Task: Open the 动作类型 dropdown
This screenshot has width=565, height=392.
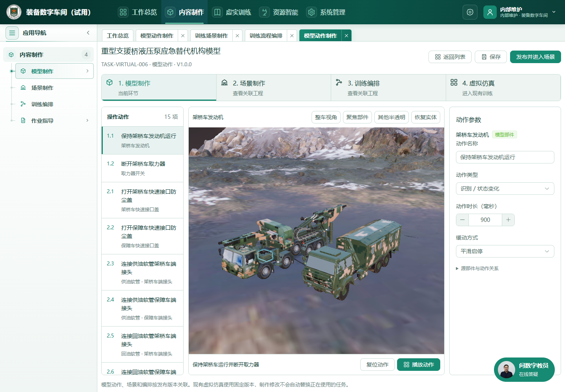Action: click(x=505, y=189)
